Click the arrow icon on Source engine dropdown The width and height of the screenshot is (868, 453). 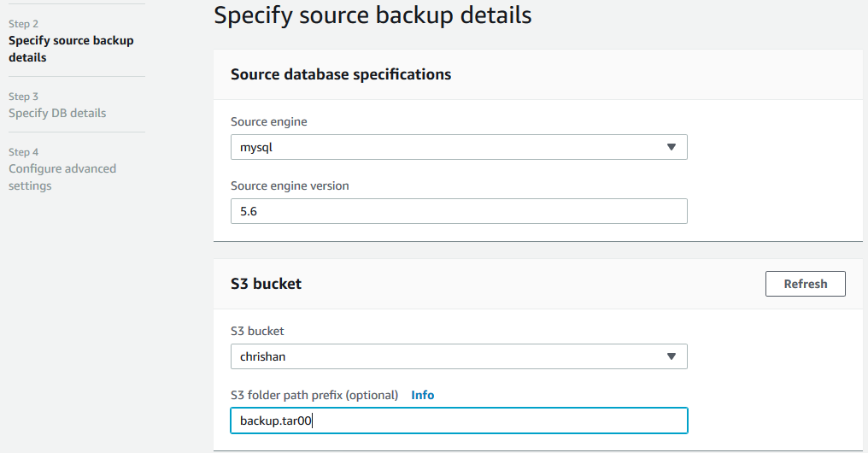coord(672,147)
